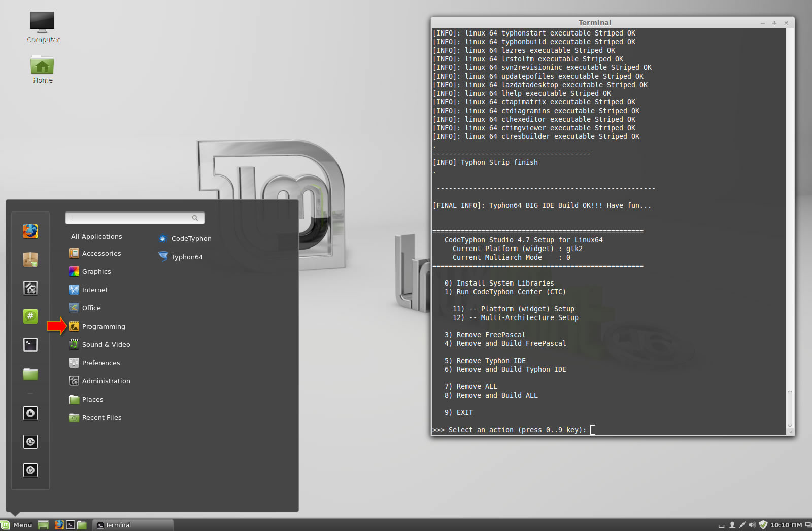The width and height of the screenshot is (812, 531).
Task: Click '1) Run CodeTyphon Center (CTC)' text
Action: pos(505,292)
